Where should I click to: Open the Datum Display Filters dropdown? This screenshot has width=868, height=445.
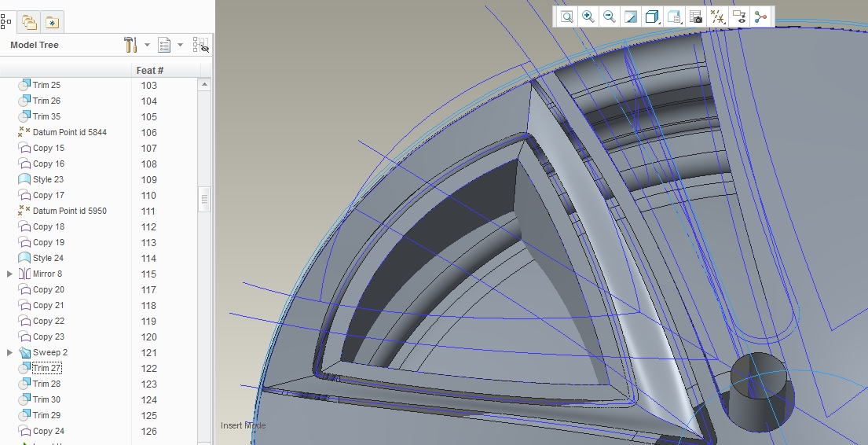[717, 17]
